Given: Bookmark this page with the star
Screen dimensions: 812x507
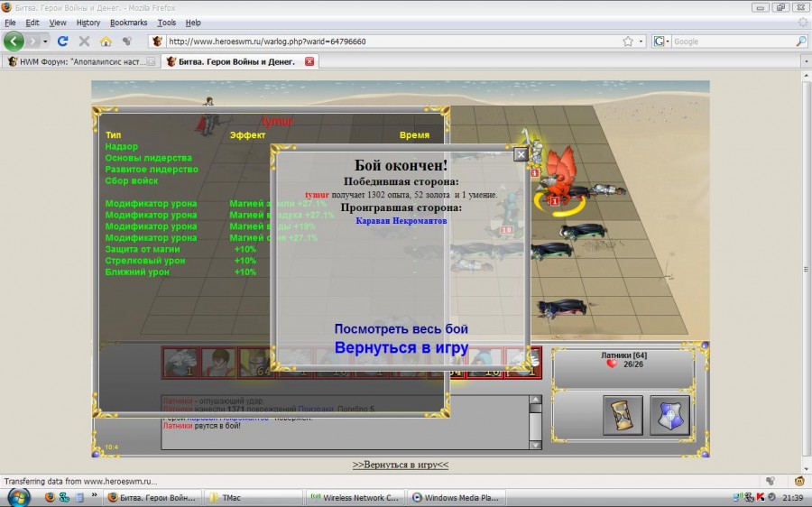Looking at the screenshot, I should click(628, 41).
